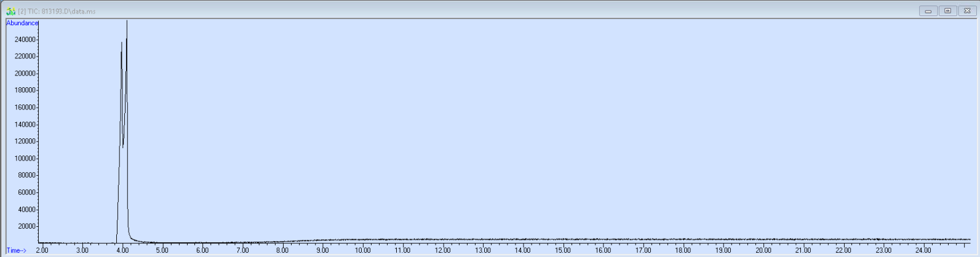Click the TIC window's application icon
The image size is (980, 257).
click(10, 11)
